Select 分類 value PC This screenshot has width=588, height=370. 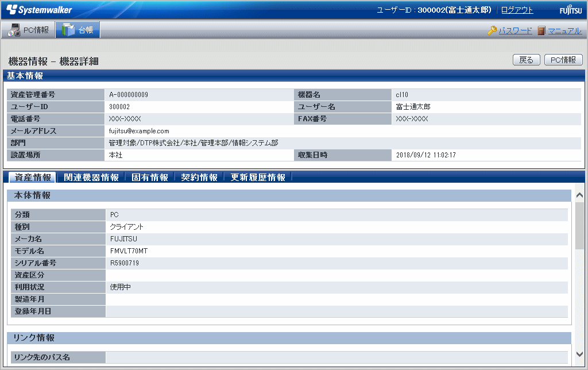[114, 215]
